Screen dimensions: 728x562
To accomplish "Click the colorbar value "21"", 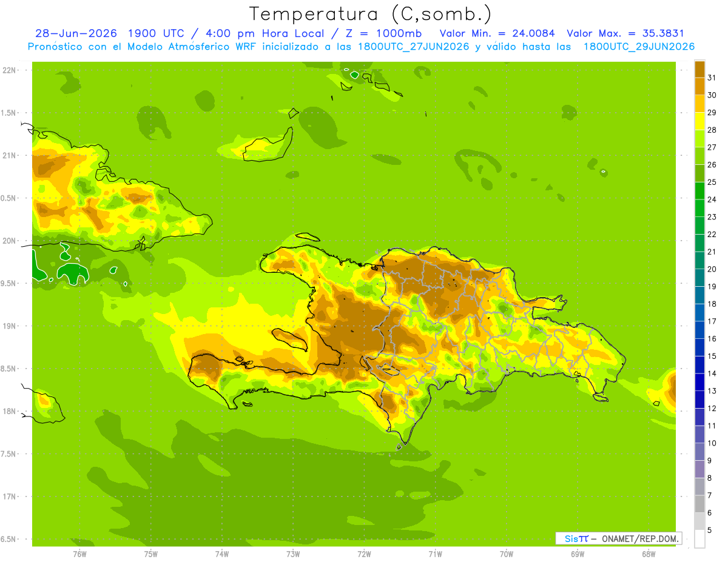I will pyautogui.click(x=712, y=252).
